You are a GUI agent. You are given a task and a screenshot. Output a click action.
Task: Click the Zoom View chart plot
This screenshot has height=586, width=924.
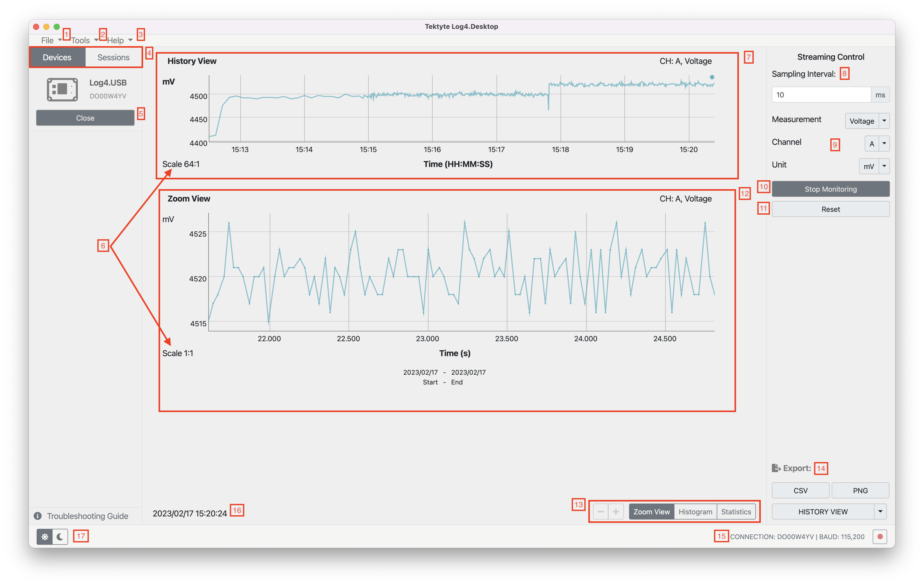(x=461, y=272)
